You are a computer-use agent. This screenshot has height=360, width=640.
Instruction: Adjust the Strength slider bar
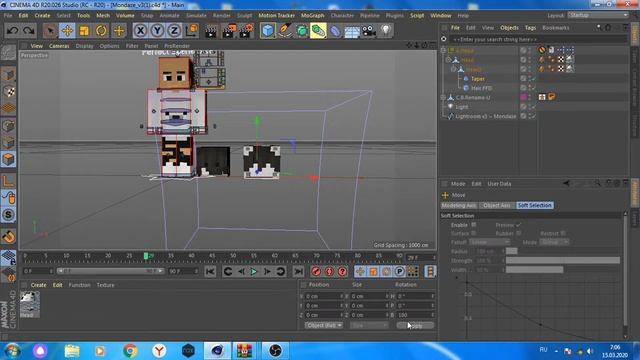563,260
